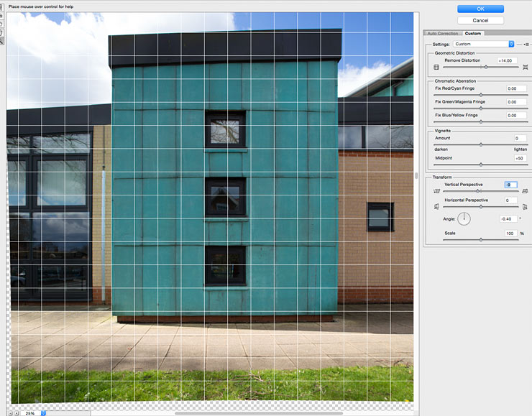This screenshot has width=532, height=416.
Task: Click the Fix Blue/Yellow Fringe value field
Action: pyautogui.click(x=516, y=115)
